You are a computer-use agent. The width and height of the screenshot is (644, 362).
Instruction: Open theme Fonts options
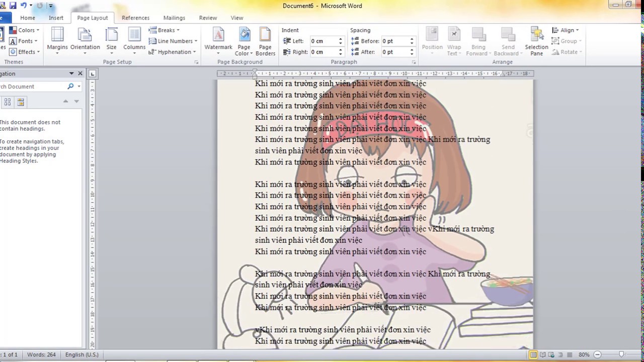24,41
